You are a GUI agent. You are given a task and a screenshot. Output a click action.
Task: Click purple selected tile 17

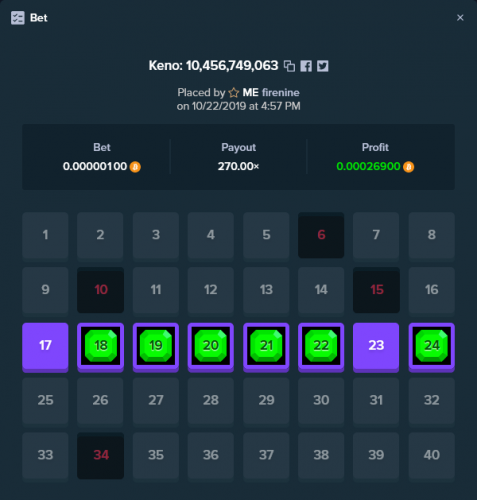[x=45, y=347]
